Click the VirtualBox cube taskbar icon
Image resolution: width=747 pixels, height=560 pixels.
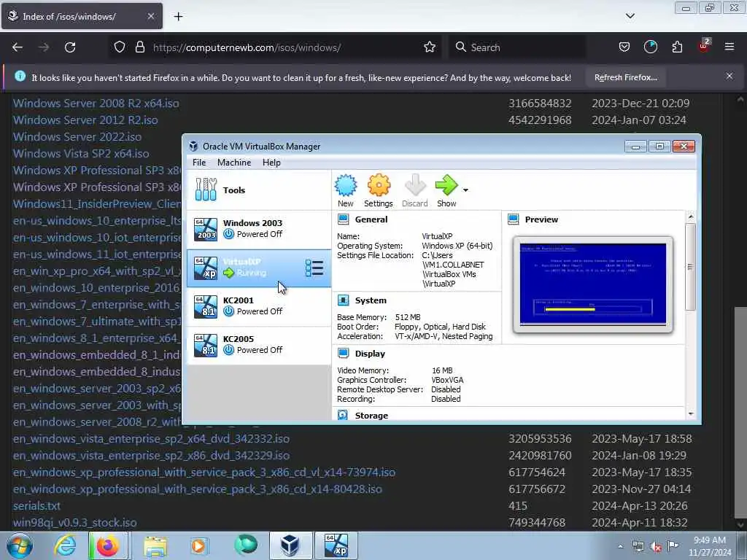point(290,545)
